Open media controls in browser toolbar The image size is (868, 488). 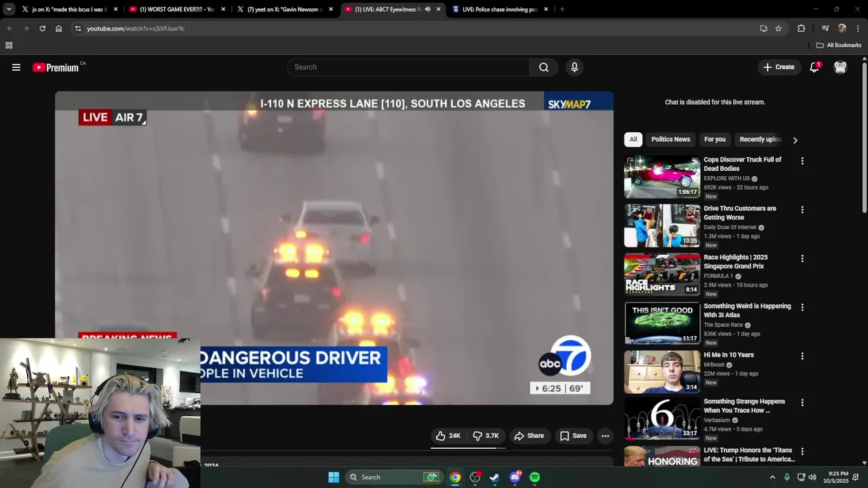coord(825,28)
